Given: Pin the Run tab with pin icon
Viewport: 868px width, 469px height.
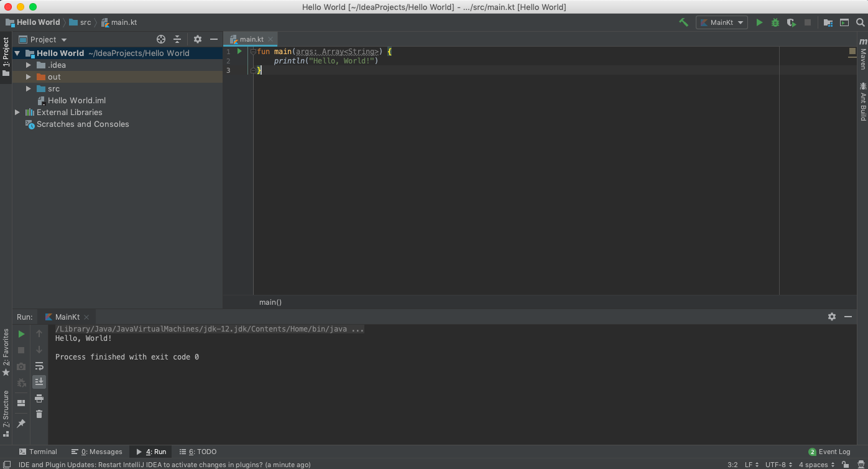Looking at the screenshot, I should (x=21, y=424).
